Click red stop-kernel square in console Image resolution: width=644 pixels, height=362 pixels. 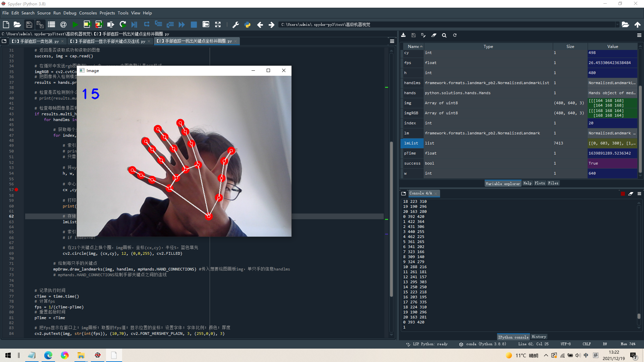[x=623, y=193]
